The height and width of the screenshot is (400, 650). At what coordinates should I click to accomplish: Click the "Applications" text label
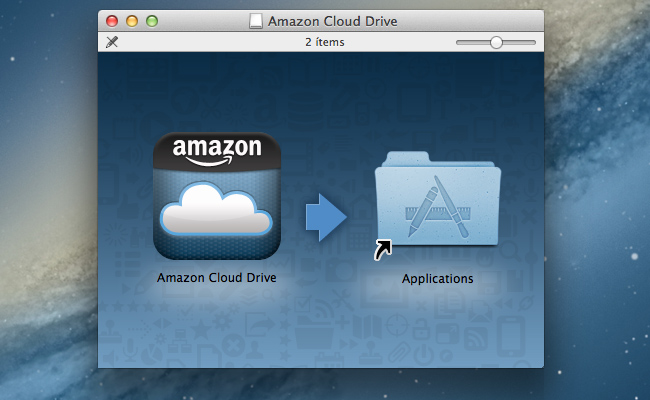437,279
